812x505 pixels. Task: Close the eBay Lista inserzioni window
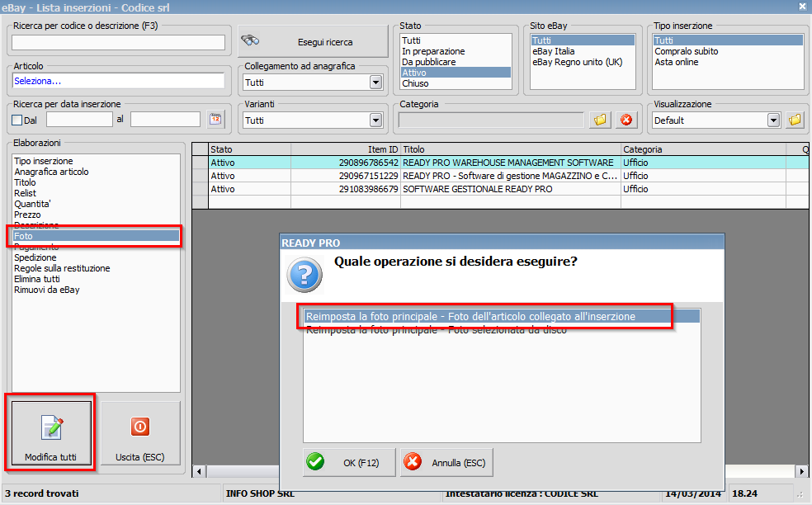[x=803, y=7]
